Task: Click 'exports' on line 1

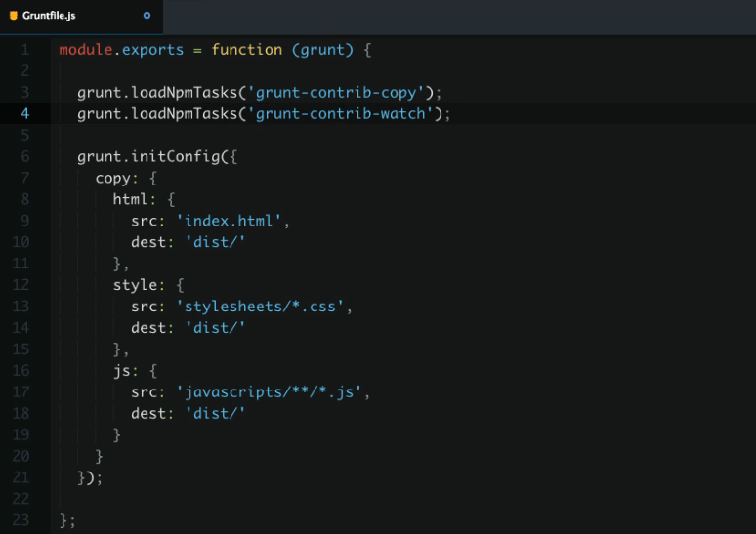Action: pos(152,50)
